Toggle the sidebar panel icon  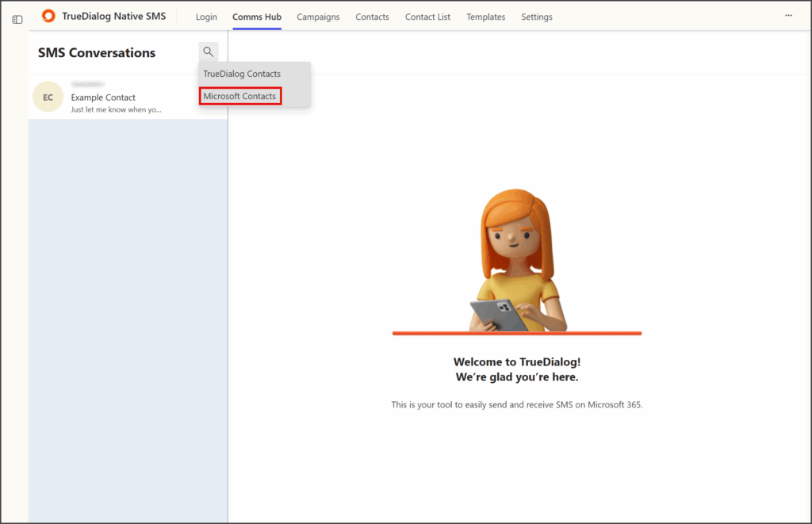(17, 20)
